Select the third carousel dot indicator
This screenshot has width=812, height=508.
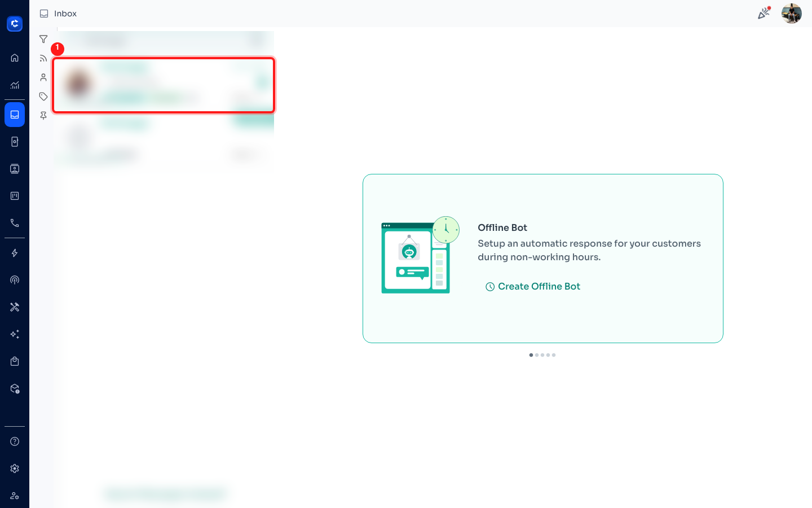(542, 355)
